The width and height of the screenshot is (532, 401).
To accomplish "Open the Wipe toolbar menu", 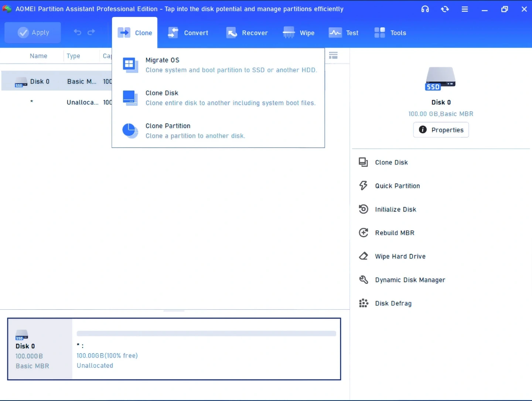I will pyautogui.click(x=299, y=33).
